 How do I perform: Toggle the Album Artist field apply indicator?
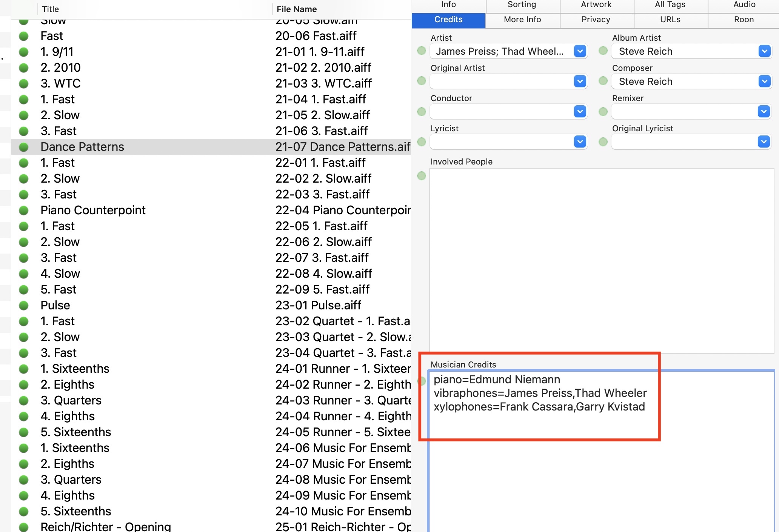(603, 51)
